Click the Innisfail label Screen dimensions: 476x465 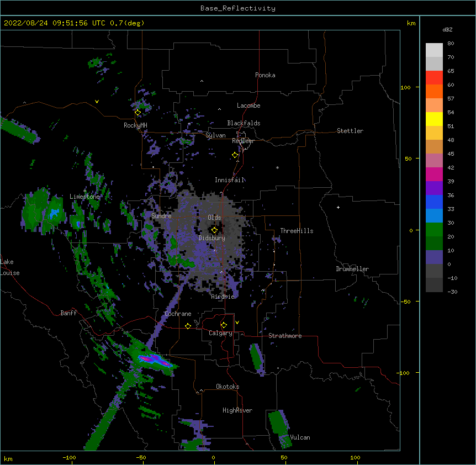point(229,180)
